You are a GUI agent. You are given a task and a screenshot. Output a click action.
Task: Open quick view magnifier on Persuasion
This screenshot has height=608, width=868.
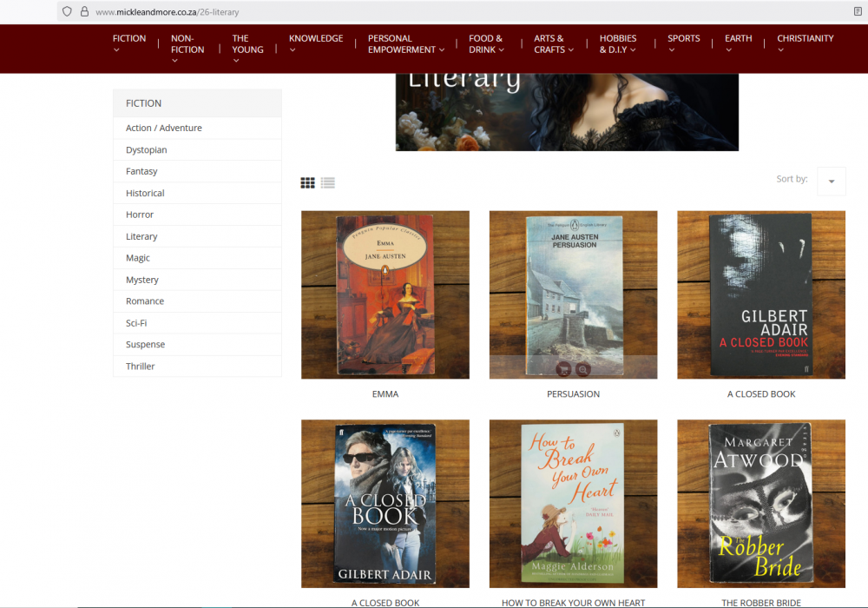pos(582,368)
